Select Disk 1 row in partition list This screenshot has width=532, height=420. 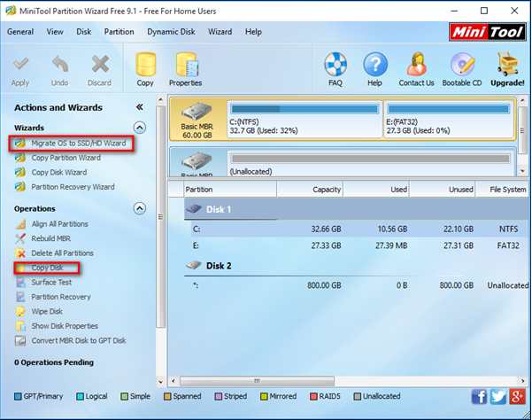click(356, 209)
